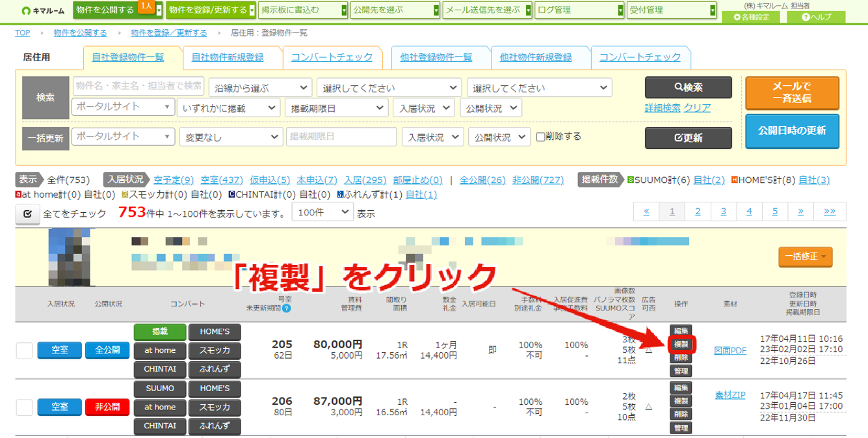Click the dark 検索 search button
The height and width of the screenshot is (438, 868).
tap(689, 87)
